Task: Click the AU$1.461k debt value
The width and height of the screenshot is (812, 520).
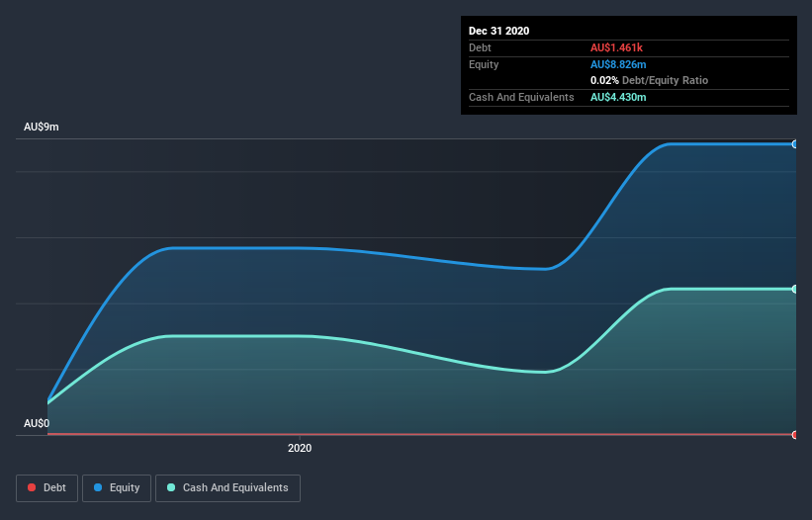Action: tap(616, 47)
